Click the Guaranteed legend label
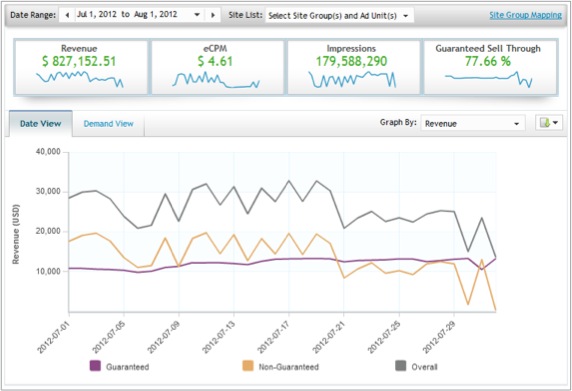This screenshot has height=391, width=572. (127, 367)
